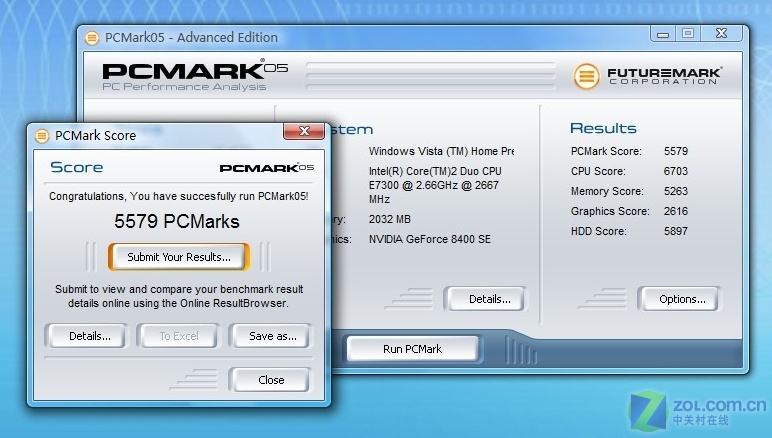Click Memory Score value 5263

pos(676,191)
